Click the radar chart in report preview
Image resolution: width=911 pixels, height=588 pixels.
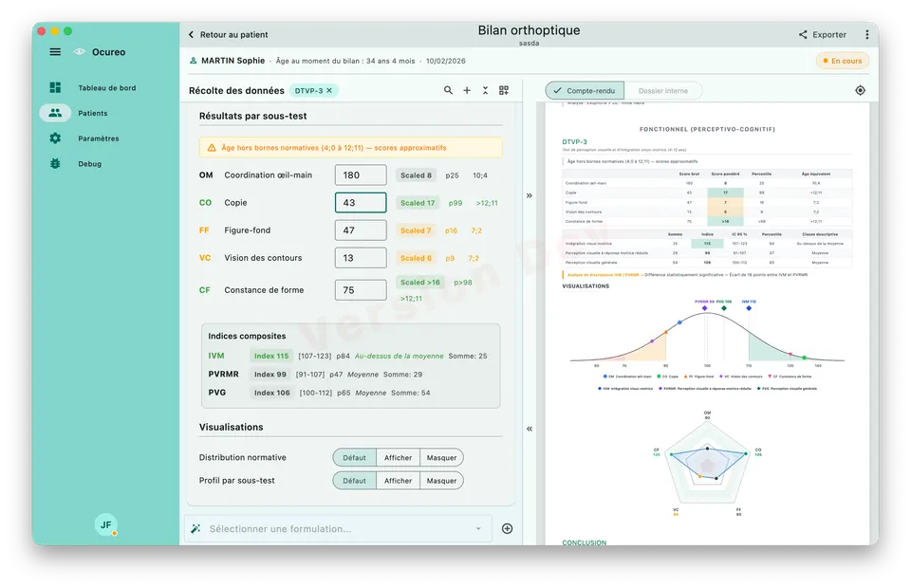click(707, 465)
